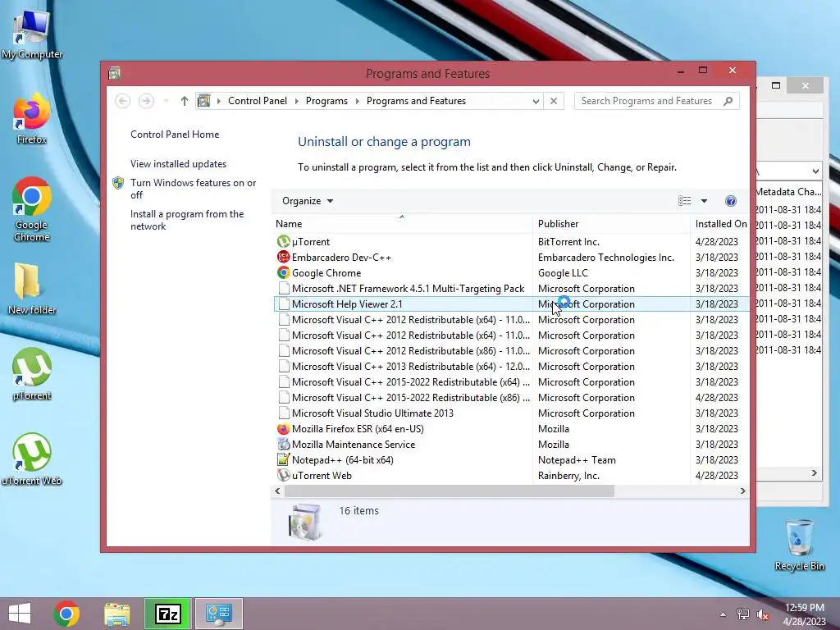The height and width of the screenshot is (630, 840).
Task: Click the uTorrent Web icon in the program list
Action: click(283, 475)
